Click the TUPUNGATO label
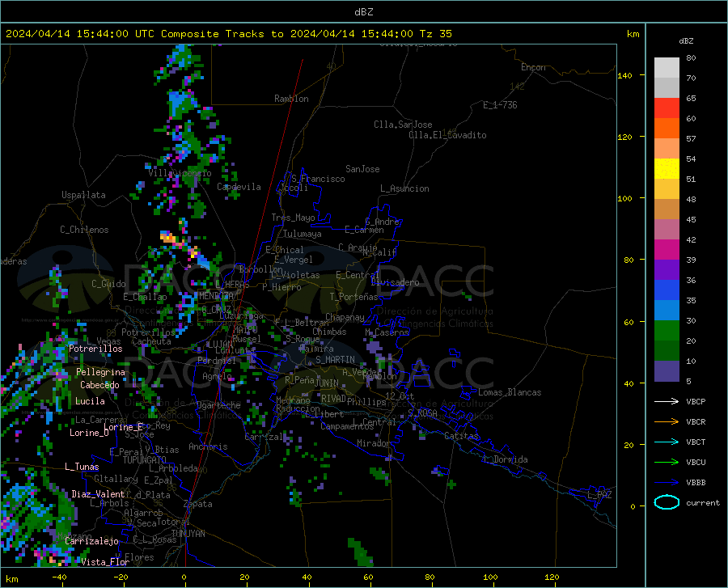Screen dimensions: 728x588 [145, 460]
